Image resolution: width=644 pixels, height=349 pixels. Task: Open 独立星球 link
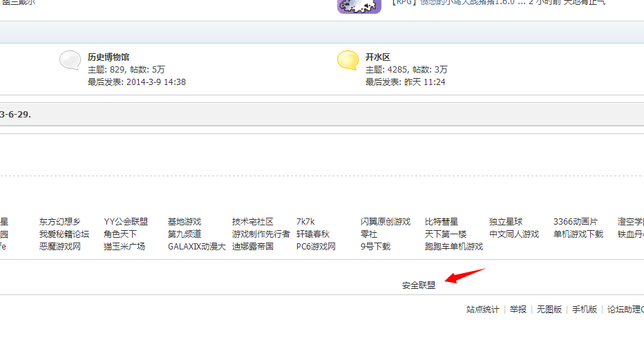tap(506, 222)
